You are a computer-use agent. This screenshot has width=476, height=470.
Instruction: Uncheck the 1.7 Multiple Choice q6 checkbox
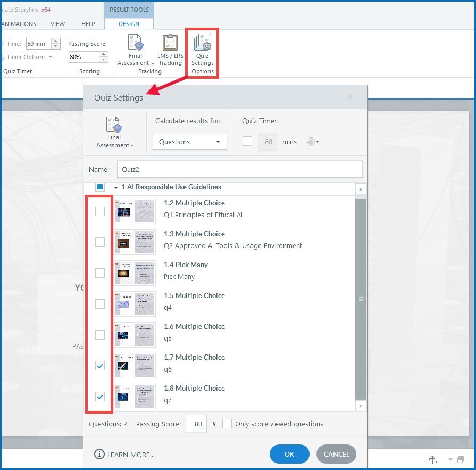click(x=100, y=366)
